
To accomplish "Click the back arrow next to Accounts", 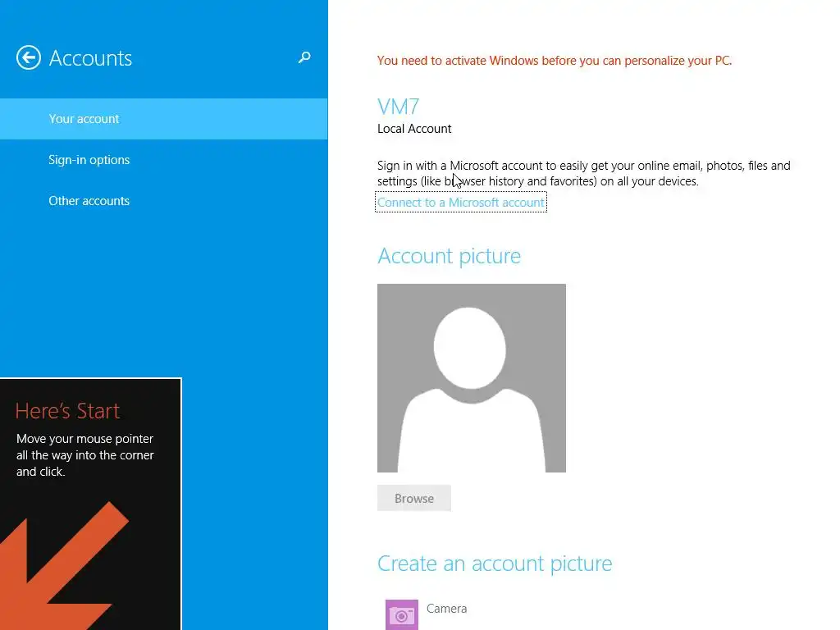I will [x=29, y=58].
